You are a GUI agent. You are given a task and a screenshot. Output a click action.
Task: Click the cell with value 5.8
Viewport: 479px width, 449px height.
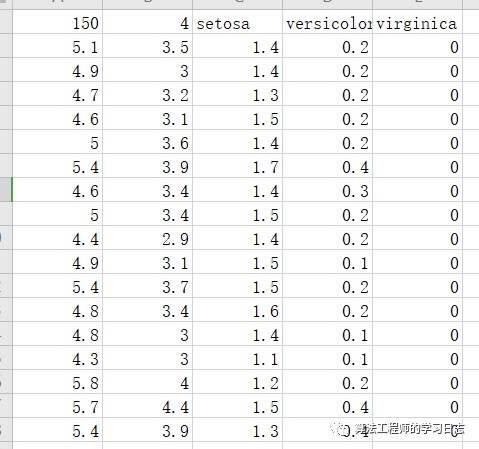click(57, 382)
